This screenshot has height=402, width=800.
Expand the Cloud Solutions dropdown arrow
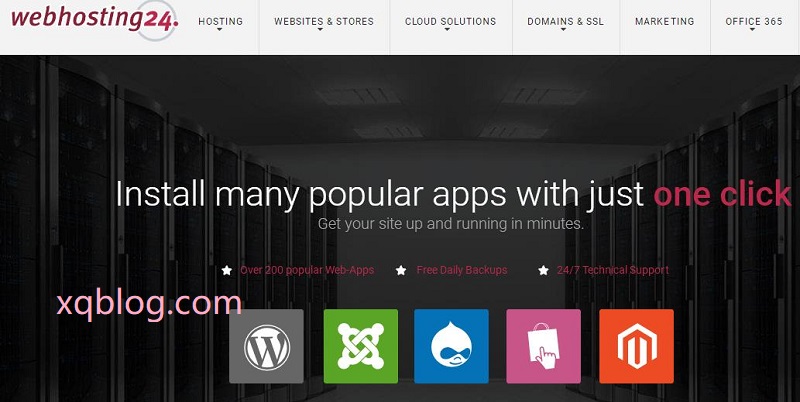[x=447, y=30]
